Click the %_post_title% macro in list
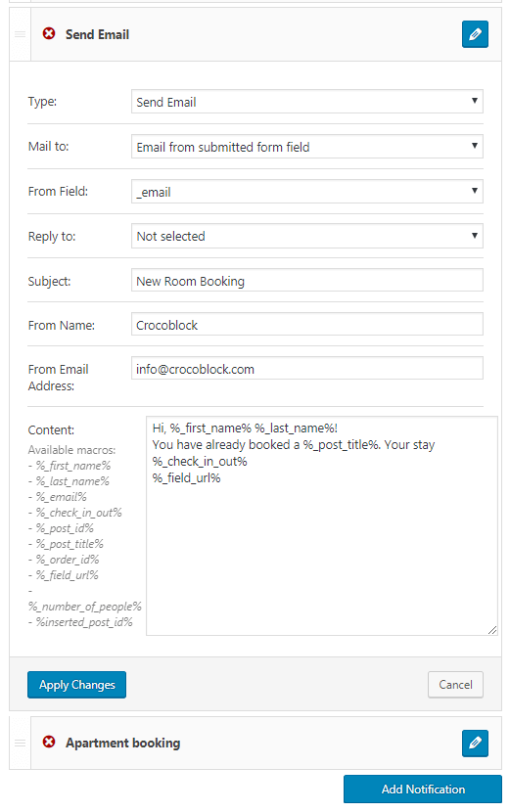This screenshot has width=510, height=812. point(70,544)
